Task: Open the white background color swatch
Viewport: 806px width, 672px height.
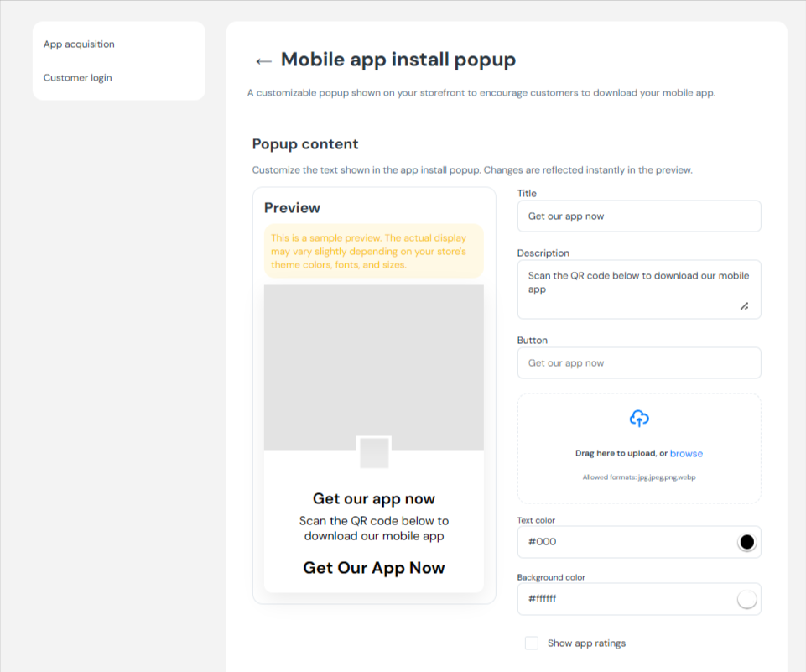Action: (746, 599)
